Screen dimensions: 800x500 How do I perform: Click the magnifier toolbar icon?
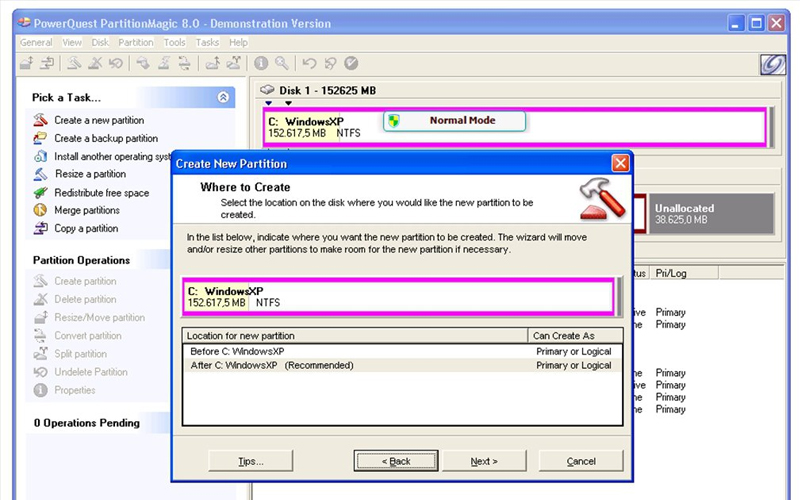click(282, 63)
